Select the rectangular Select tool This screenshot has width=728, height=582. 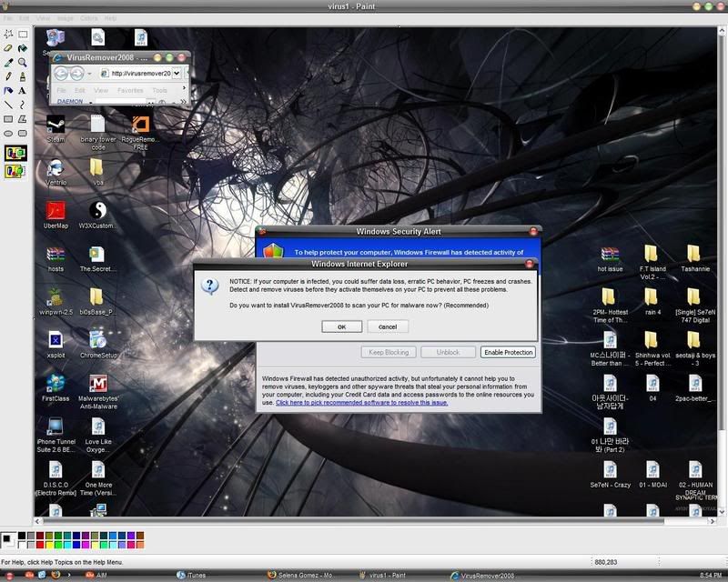(x=22, y=34)
